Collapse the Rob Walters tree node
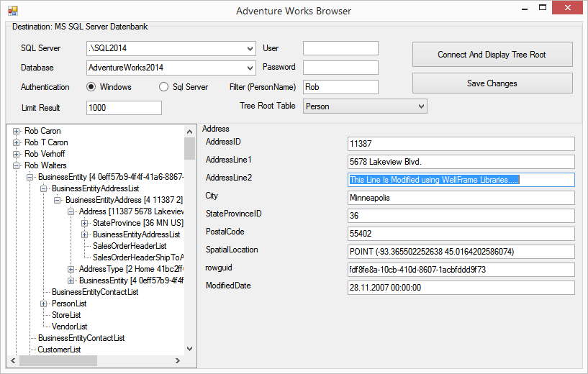The height and width of the screenshot is (374, 588). point(16,165)
